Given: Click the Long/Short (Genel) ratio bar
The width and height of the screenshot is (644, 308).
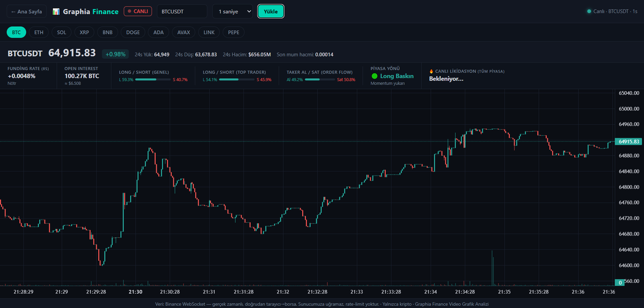Looking at the screenshot, I should point(153,79).
